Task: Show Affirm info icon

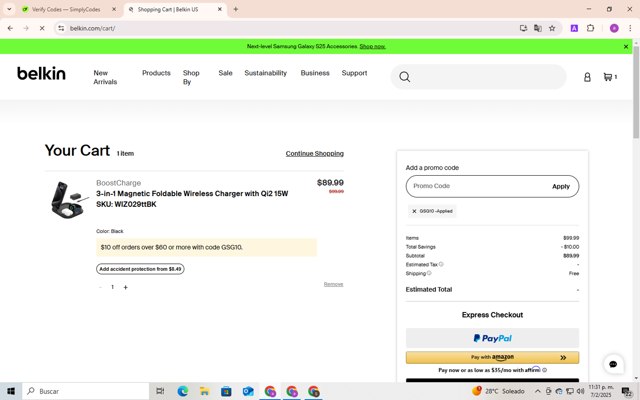Action: 544,370
